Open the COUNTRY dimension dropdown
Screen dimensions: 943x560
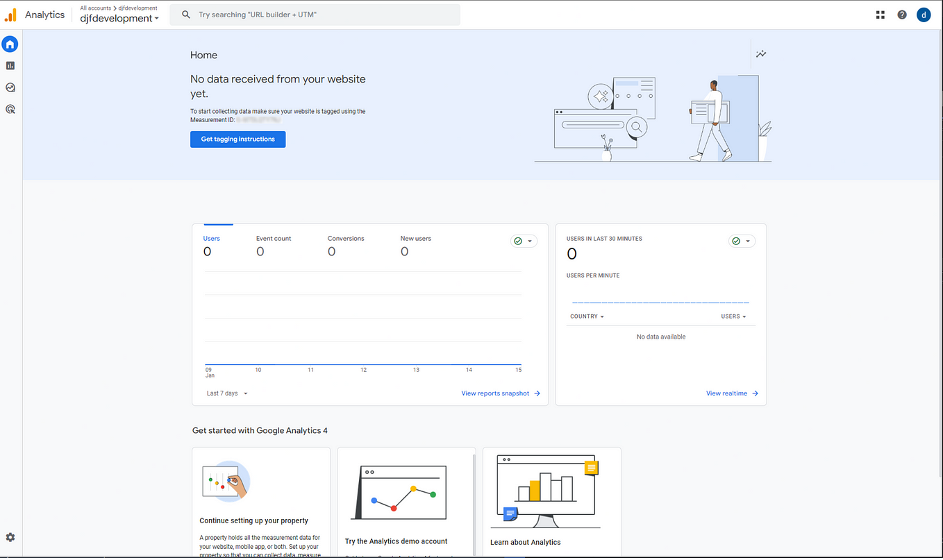point(587,316)
